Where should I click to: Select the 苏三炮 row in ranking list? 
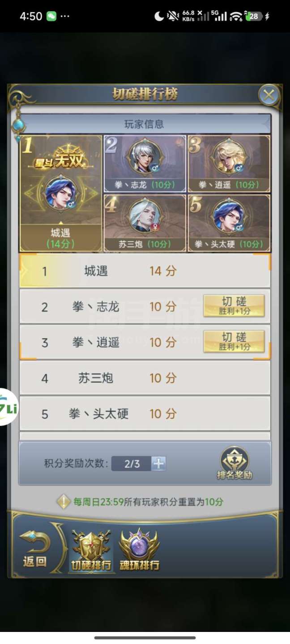tap(145, 378)
